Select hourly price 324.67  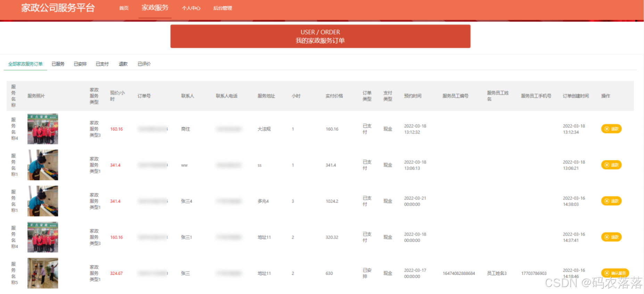point(116,273)
